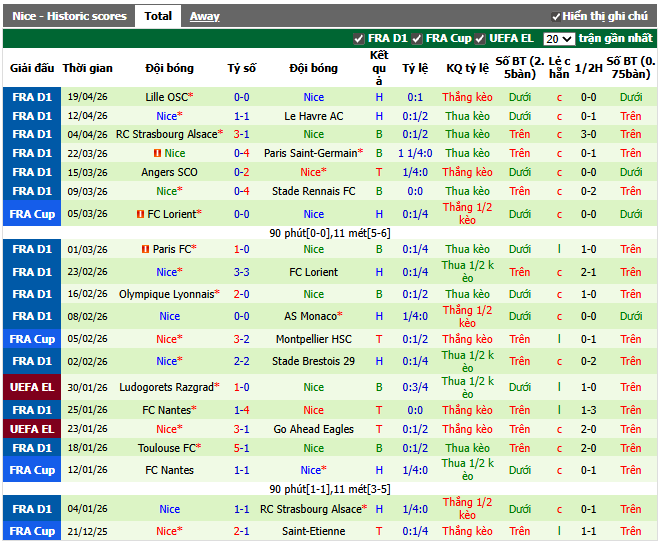This screenshot has height=541, width=660.
Task: Open the recent matches count dropdown showing 20
Action: [558, 39]
